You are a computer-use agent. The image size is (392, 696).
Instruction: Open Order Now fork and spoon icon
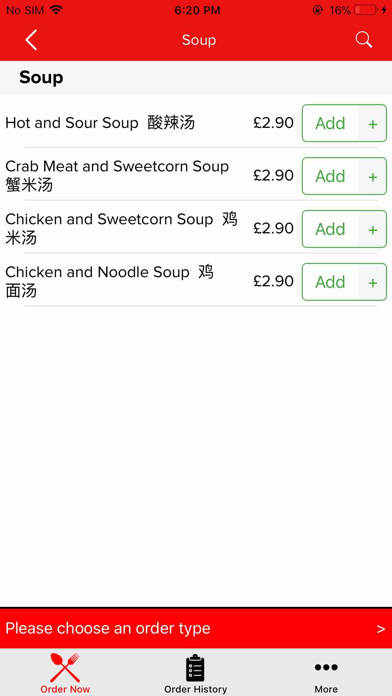65,667
